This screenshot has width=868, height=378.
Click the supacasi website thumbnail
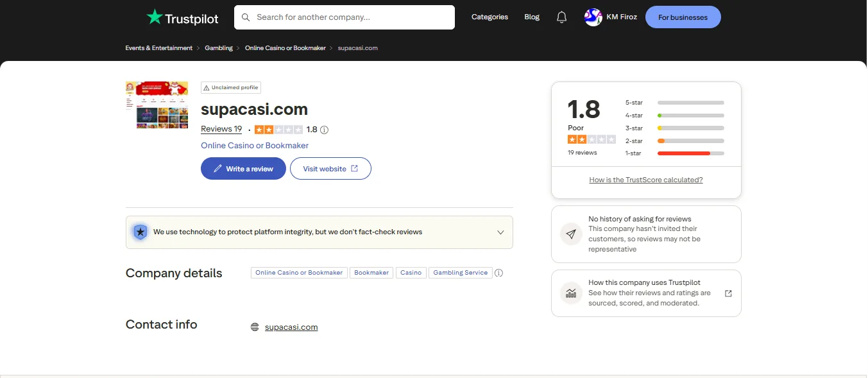point(157,105)
